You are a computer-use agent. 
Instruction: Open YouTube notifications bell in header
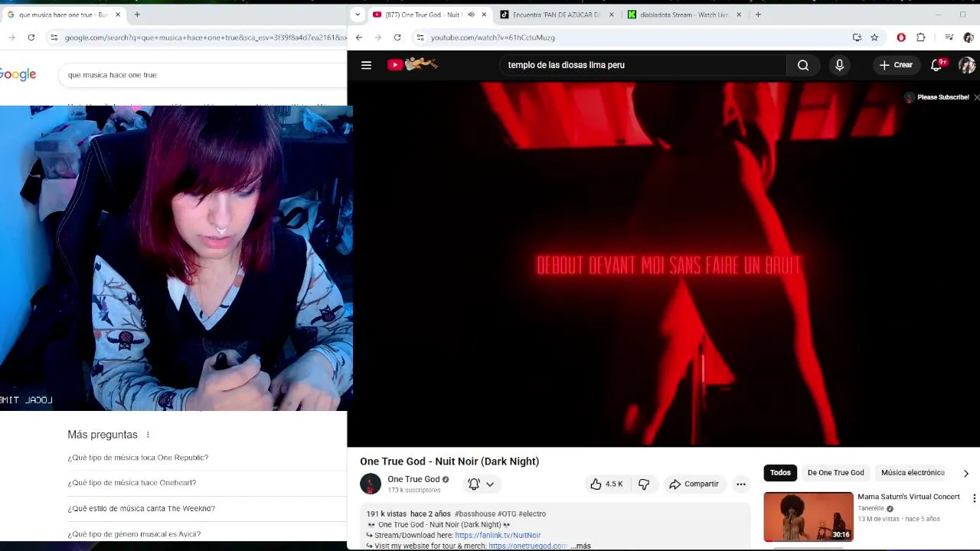pyautogui.click(x=936, y=65)
